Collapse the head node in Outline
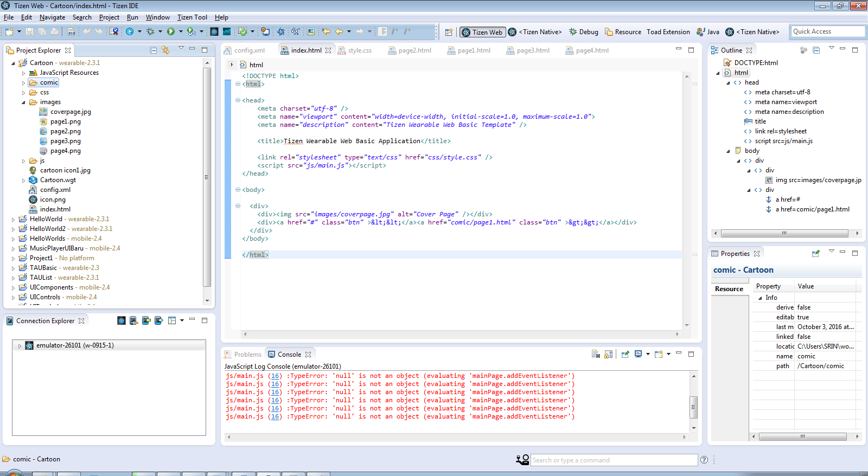The height and width of the screenshot is (476, 868). click(728, 83)
